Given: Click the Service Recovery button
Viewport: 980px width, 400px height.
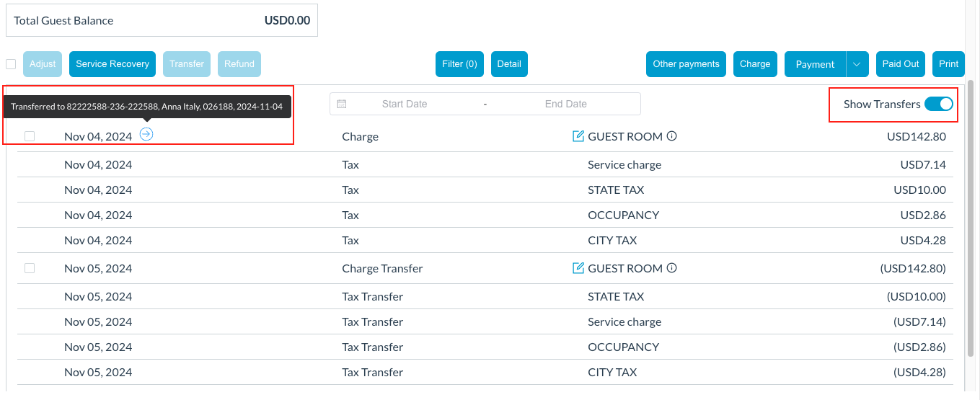Looking at the screenshot, I should click(x=112, y=64).
